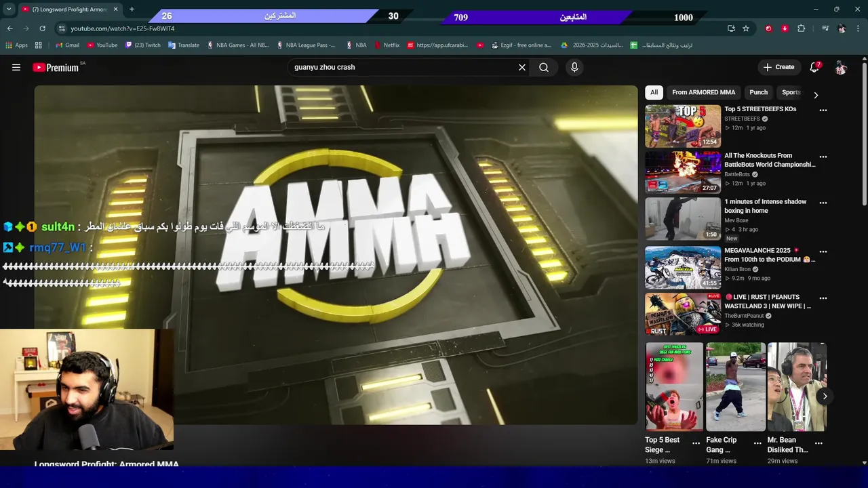This screenshot has height=488, width=868.
Task: Open LIVE RUST stream thumbnail
Action: pyautogui.click(x=683, y=314)
